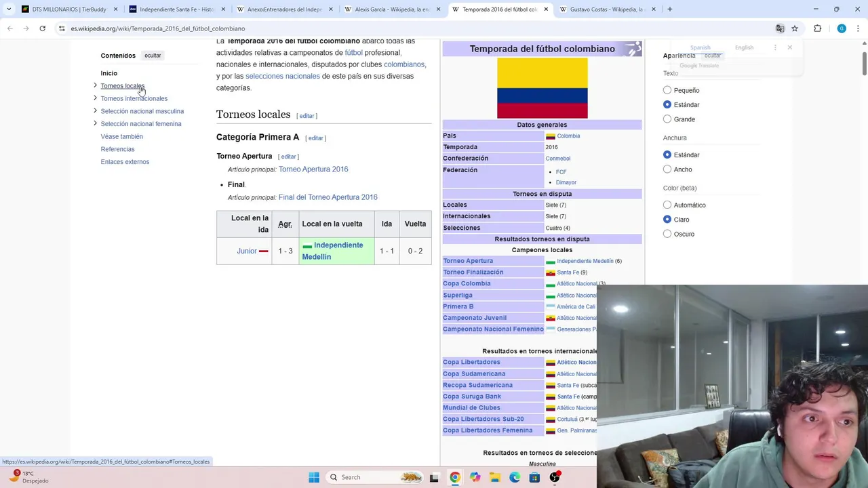Close the DTS MILLONARIOS TierBuddy tab

tap(115, 9)
